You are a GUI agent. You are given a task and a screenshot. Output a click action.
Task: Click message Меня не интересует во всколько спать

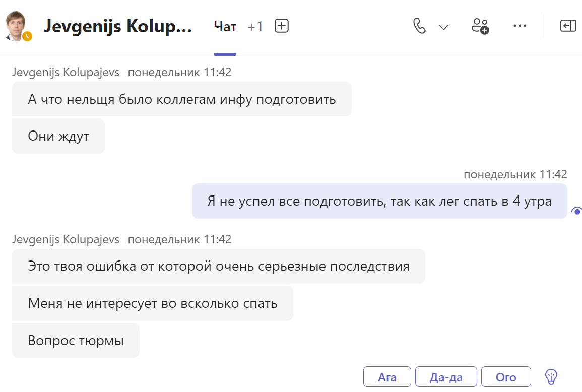153,303
